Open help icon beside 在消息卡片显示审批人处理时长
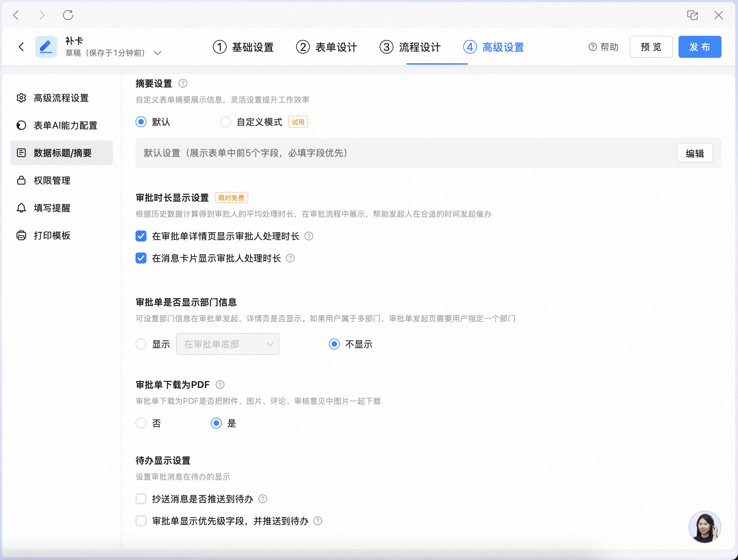Screen dimensions: 738x560 pyautogui.click(x=290, y=258)
